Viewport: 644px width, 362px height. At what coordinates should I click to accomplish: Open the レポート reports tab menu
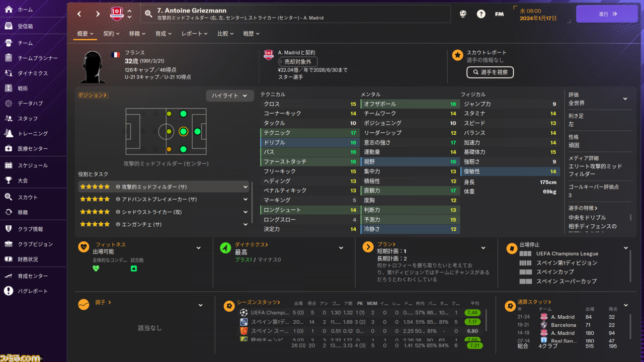(195, 34)
